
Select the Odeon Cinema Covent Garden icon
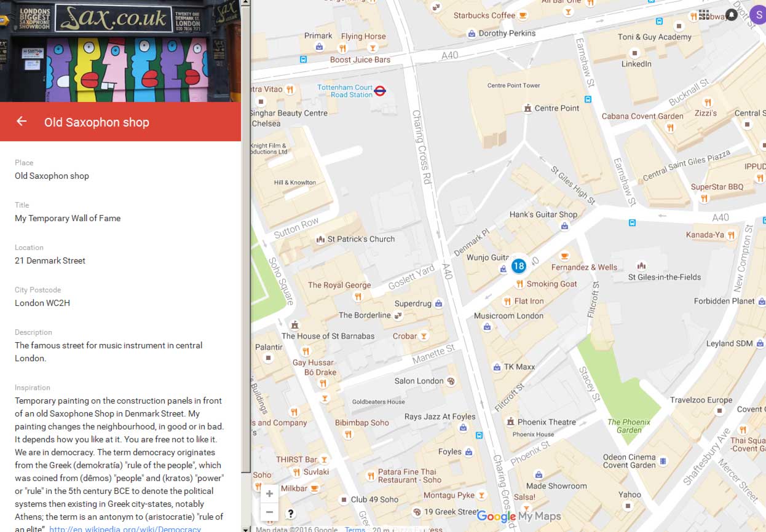[x=663, y=461]
